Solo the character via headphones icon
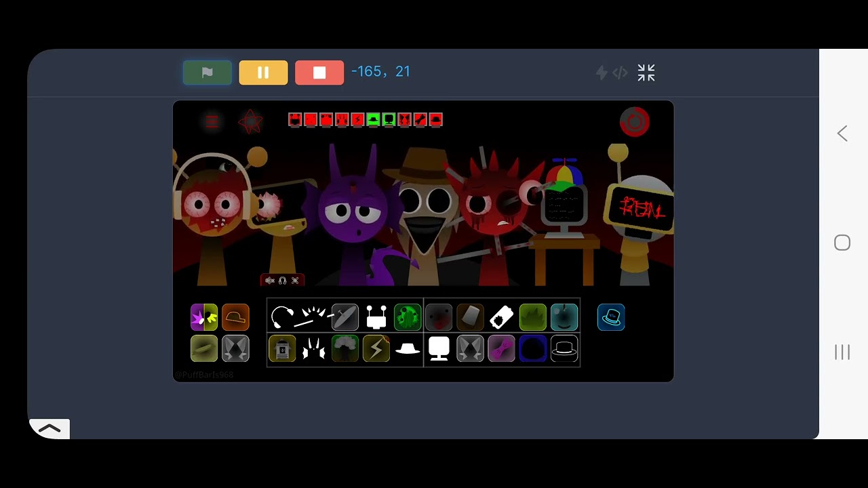Image resolution: width=868 pixels, height=488 pixels. pos(283,281)
